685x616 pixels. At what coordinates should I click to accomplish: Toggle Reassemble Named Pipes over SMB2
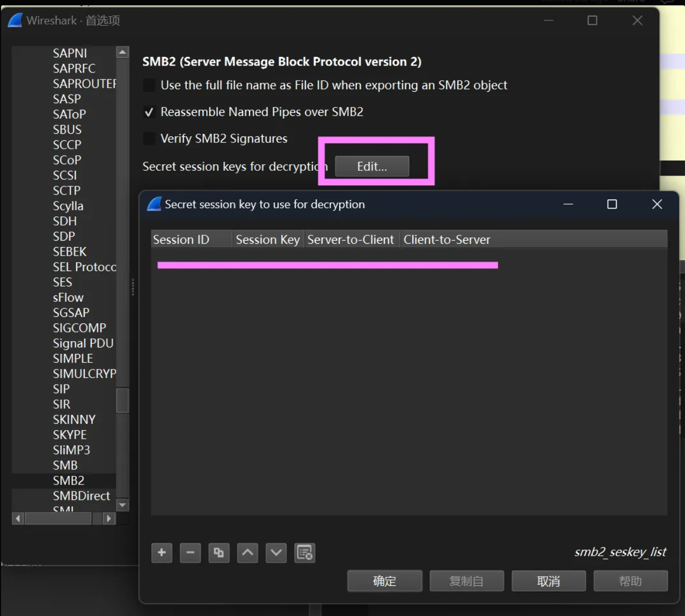point(149,112)
